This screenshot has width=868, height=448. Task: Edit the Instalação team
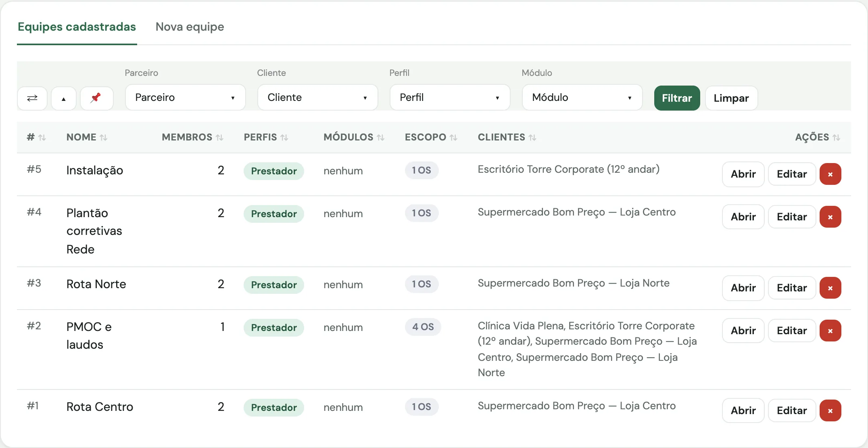[792, 174]
